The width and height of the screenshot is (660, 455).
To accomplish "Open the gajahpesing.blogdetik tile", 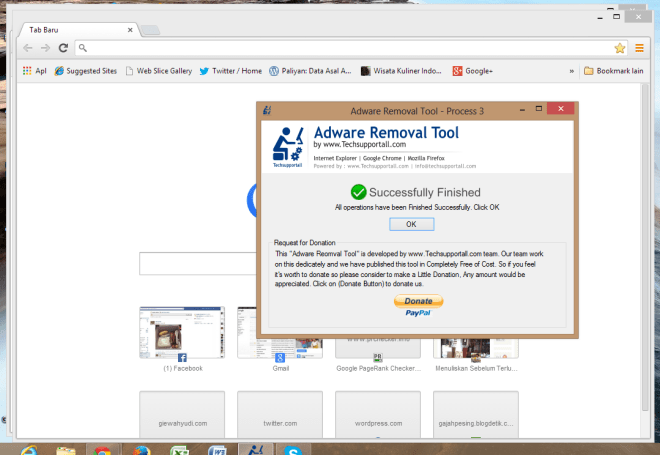I will click(476, 415).
